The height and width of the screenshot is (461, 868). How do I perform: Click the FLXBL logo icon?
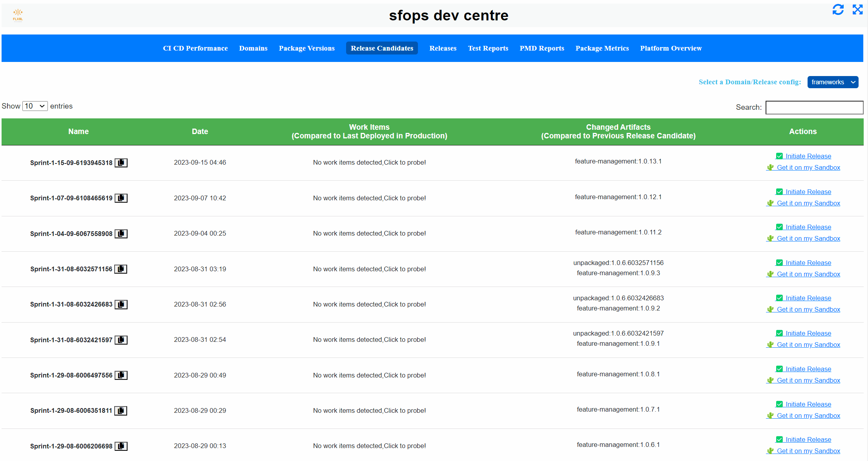(x=18, y=15)
